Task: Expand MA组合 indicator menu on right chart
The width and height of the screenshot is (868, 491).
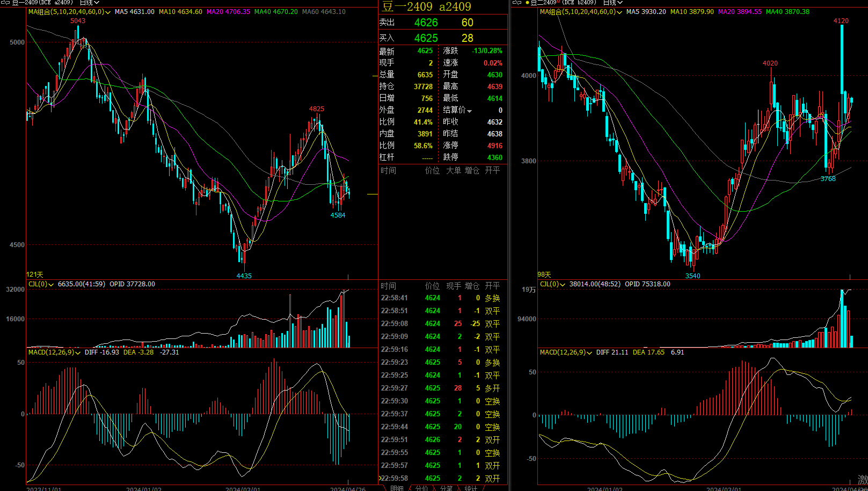Action: [619, 12]
